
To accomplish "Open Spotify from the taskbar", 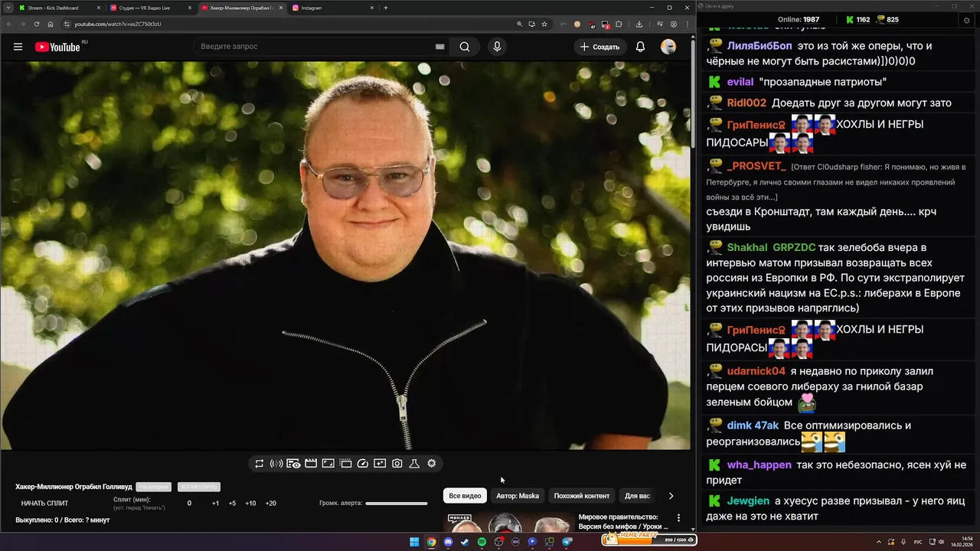I will click(x=482, y=542).
